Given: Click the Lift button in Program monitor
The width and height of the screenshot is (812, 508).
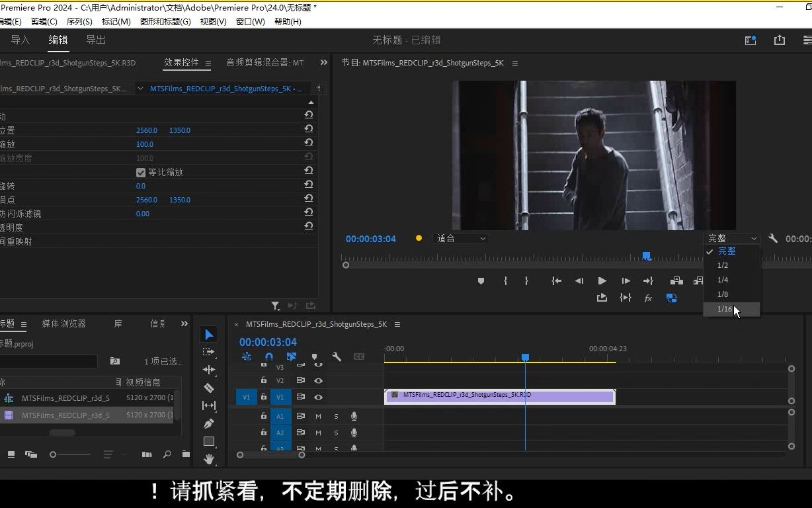Looking at the screenshot, I should [676, 281].
